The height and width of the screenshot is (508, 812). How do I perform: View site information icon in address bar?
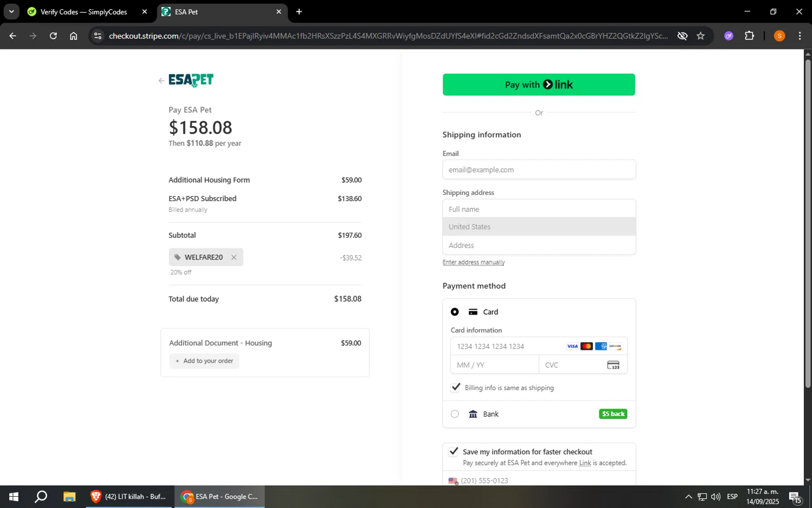[x=97, y=36]
